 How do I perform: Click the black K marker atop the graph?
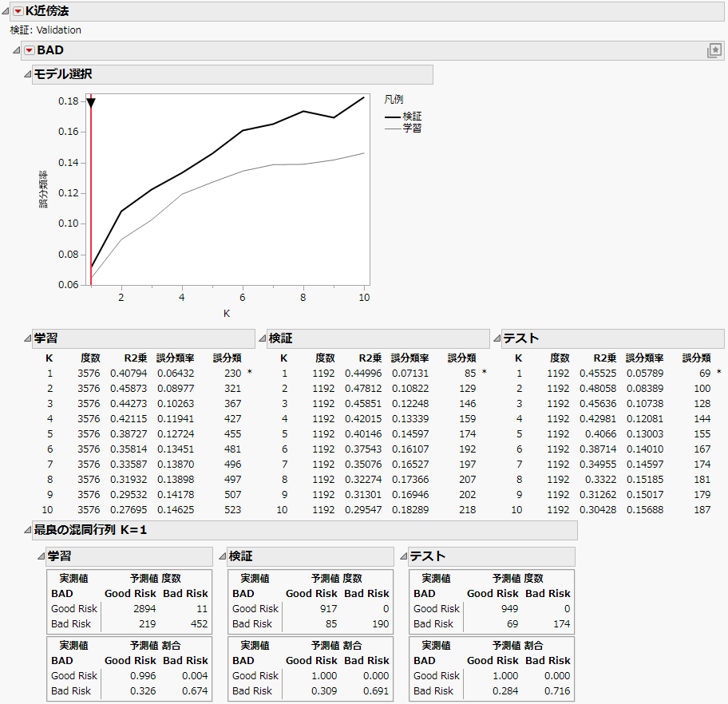(91, 102)
